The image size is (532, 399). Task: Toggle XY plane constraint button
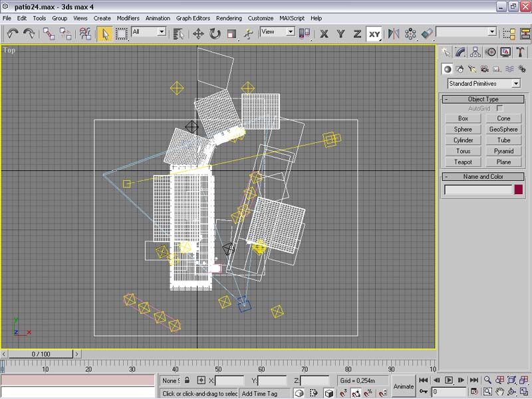[x=374, y=34]
